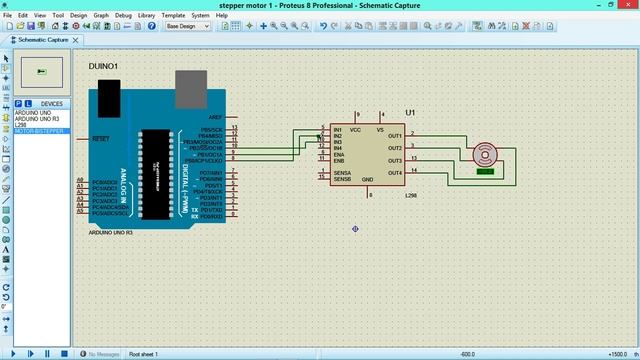Select the 2D graphics line tool
This screenshot has width=640, height=360.
pyautogui.click(x=6, y=200)
